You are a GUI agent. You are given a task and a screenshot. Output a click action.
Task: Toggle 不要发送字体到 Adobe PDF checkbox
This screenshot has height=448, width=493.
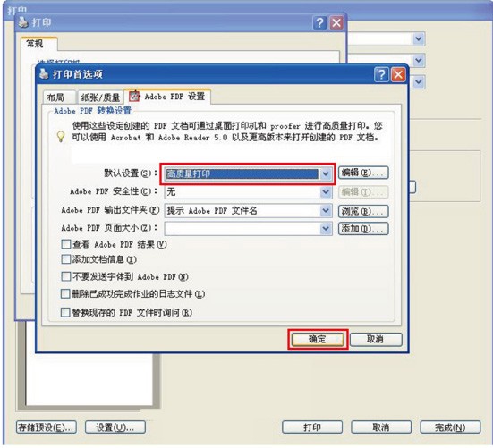tap(65, 276)
